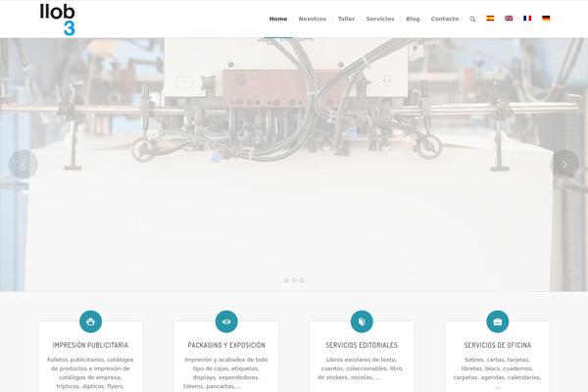
Task: Click the Servicios Editoriales book icon
Action: pos(362,321)
